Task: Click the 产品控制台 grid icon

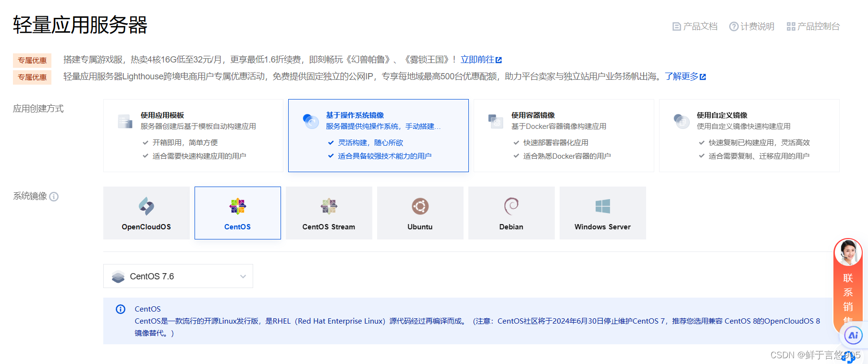Action: coord(791,26)
